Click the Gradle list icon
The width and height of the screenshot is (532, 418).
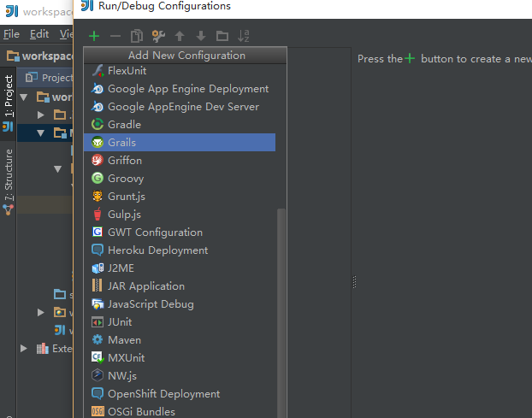pyautogui.click(x=98, y=125)
